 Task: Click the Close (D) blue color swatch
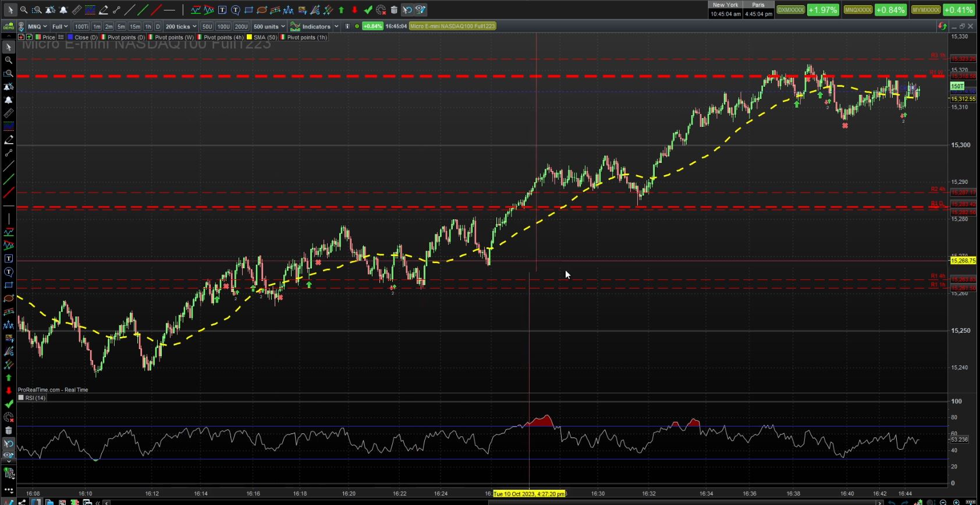click(x=70, y=37)
